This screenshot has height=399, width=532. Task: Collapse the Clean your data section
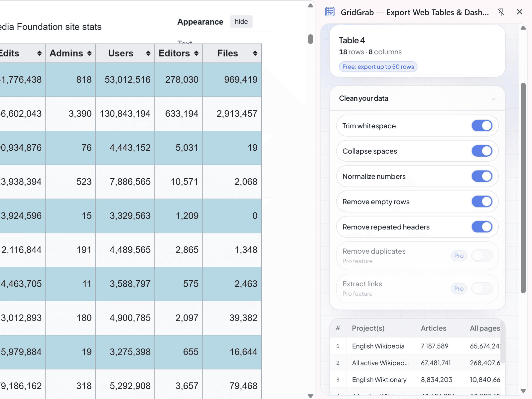[493, 99]
